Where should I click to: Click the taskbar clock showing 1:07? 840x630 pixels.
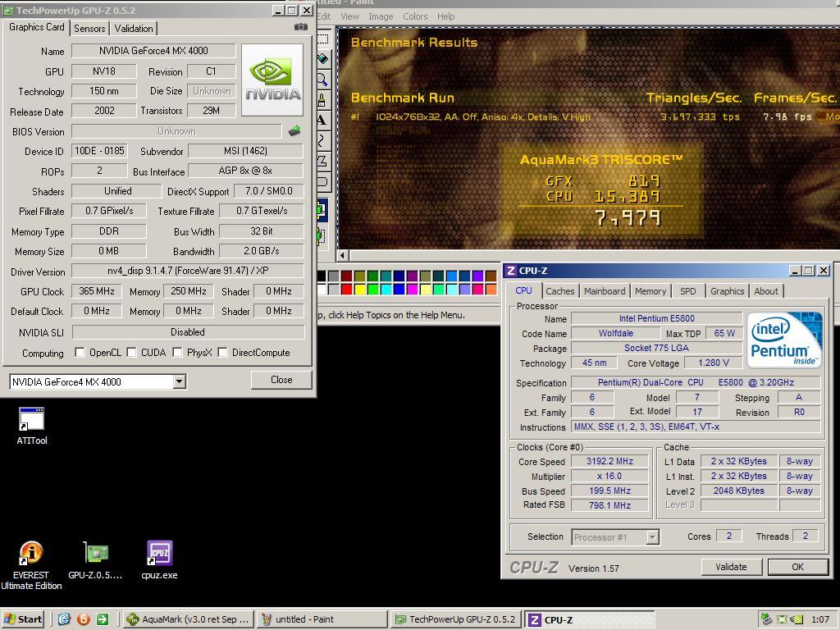pos(820,619)
